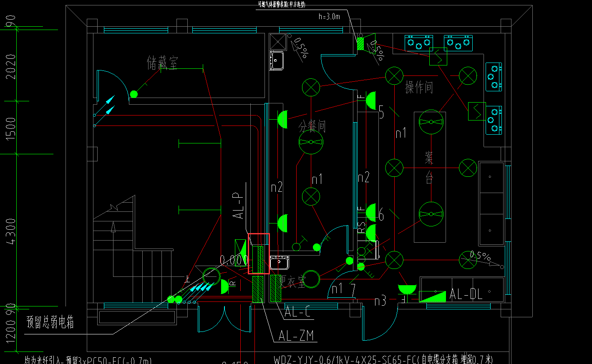This screenshot has width=592, height=364.
Task: Select the 预留3xPC50-FC fiber note
Action: tap(88, 360)
